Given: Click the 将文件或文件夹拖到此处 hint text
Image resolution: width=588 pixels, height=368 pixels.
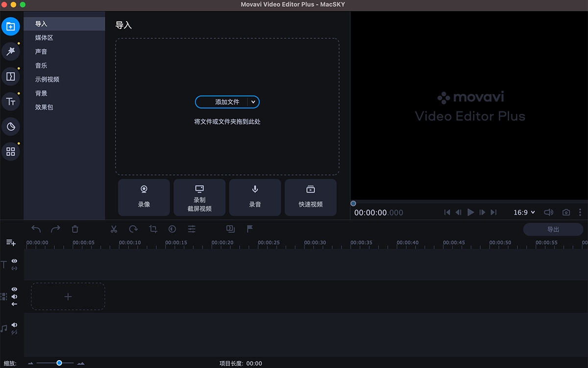Looking at the screenshot, I should [227, 122].
